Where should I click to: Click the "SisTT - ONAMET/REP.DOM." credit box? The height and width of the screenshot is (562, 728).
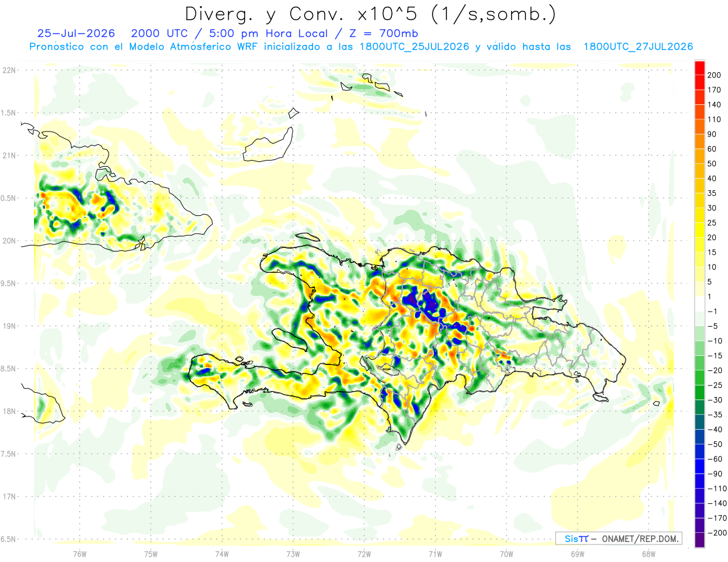click(x=619, y=538)
